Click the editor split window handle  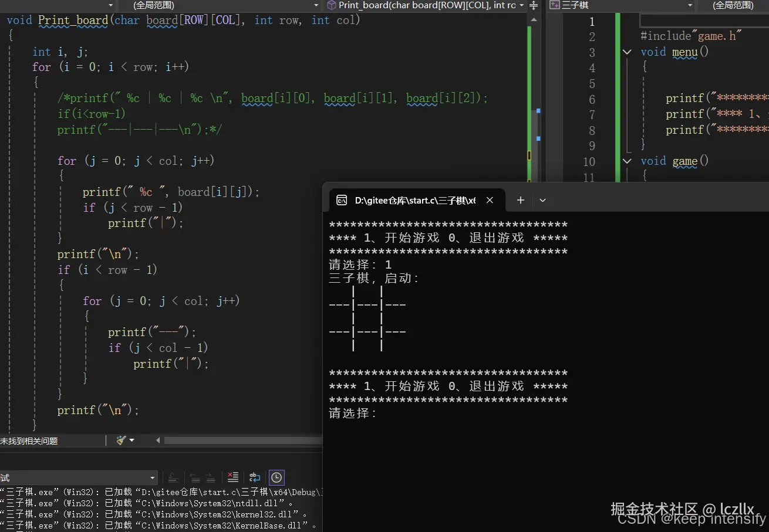point(533,5)
